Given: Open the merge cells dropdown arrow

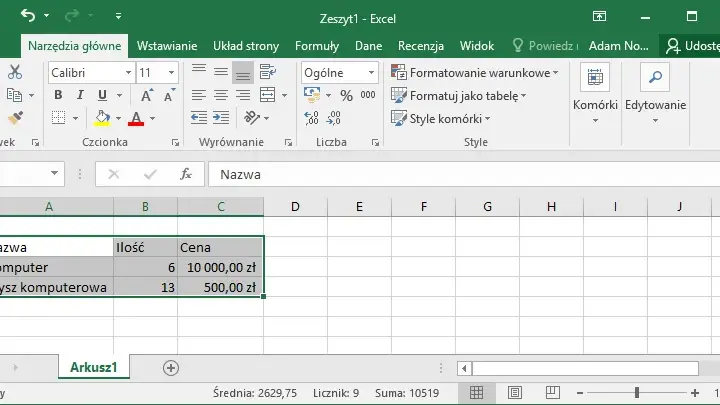Looking at the screenshot, I should tap(284, 95).
